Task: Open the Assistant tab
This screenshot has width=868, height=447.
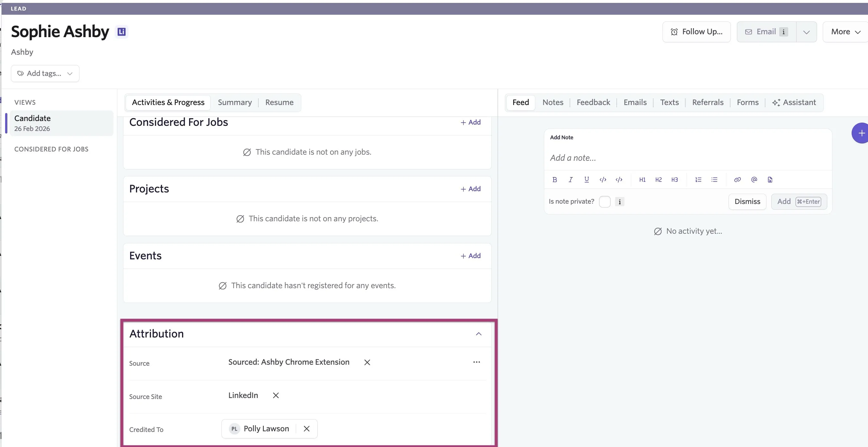Action: click(794, 102)
